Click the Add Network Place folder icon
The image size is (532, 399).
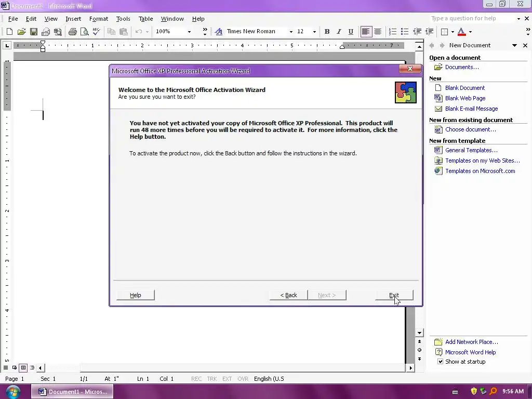[x=438, y=342]
